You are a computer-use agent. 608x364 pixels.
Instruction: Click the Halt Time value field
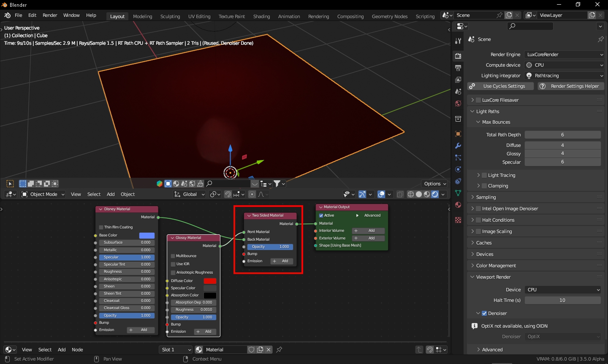[x=562, y=300]
